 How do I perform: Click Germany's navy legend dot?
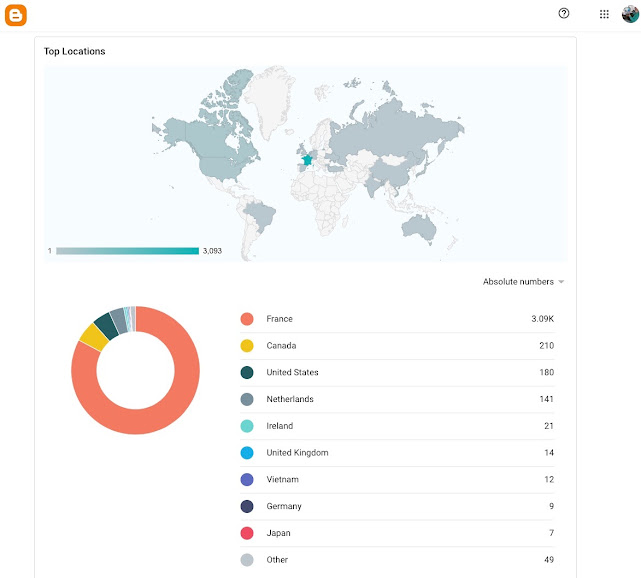(x=247, y=506)
